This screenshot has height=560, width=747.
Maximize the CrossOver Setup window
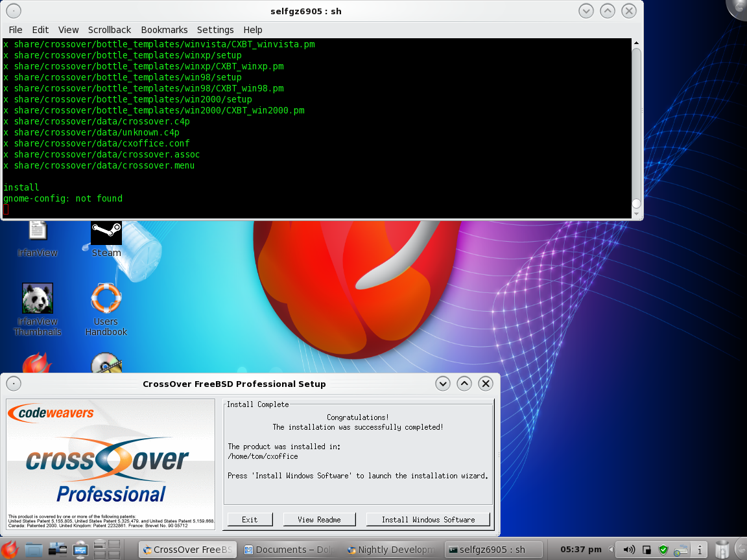[464, 383]
